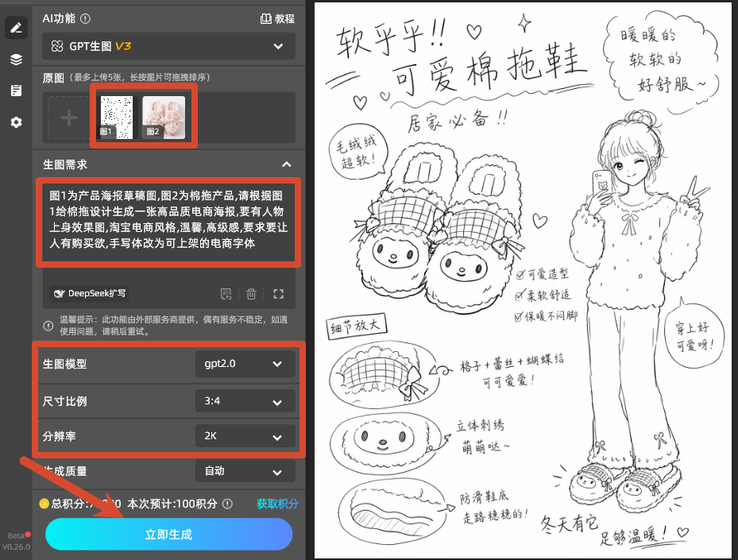This screenshot has width=738, height=560.
Task: Click the warning icon beside 温馨提示
Action: [x=48, y=325]
